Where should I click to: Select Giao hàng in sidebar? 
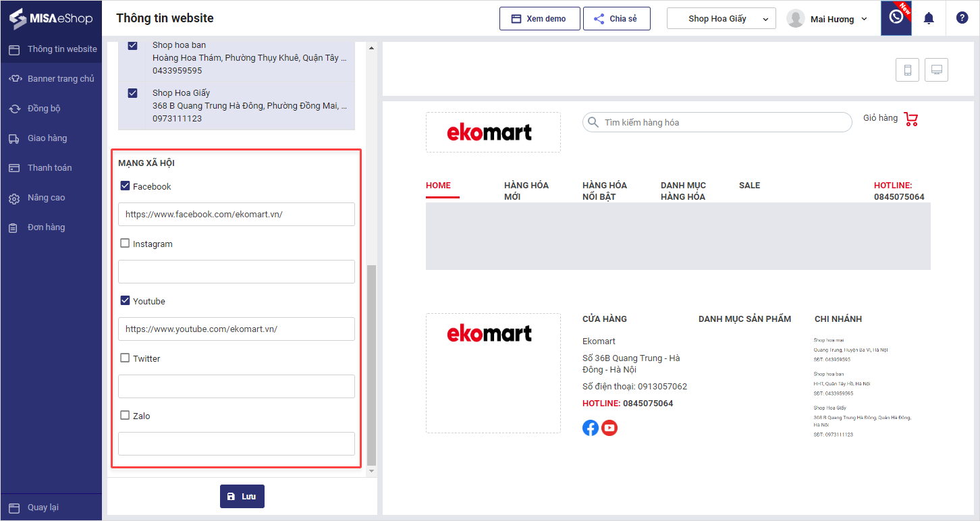pyautogui.click(x=51, y=138)
